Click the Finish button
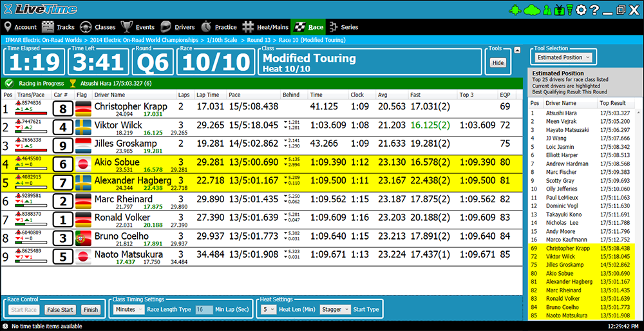The image size is (644, 331). (91, 310)
